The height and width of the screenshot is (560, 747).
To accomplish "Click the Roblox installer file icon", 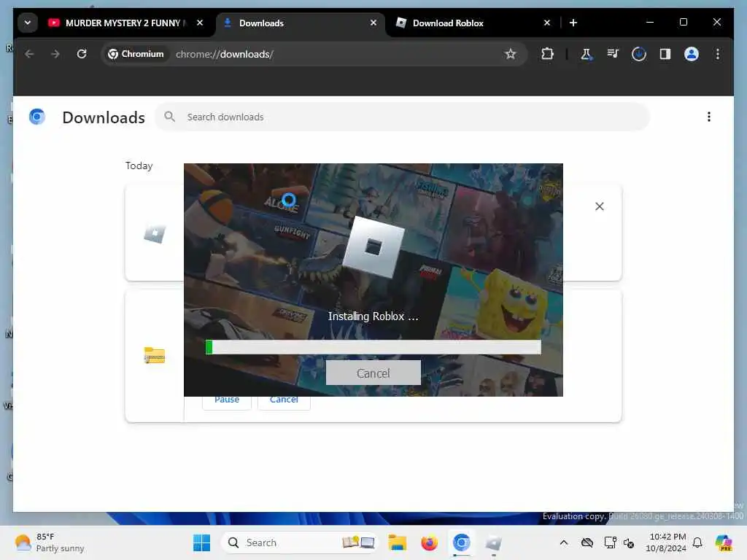I will click(155, 233).
